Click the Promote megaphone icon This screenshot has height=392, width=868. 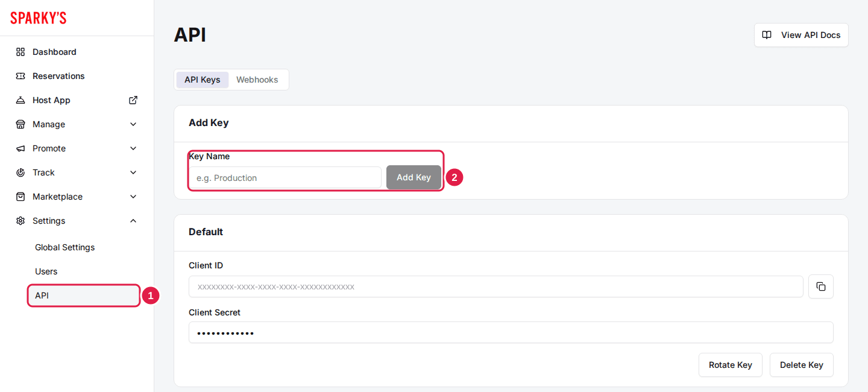(20, 148)
